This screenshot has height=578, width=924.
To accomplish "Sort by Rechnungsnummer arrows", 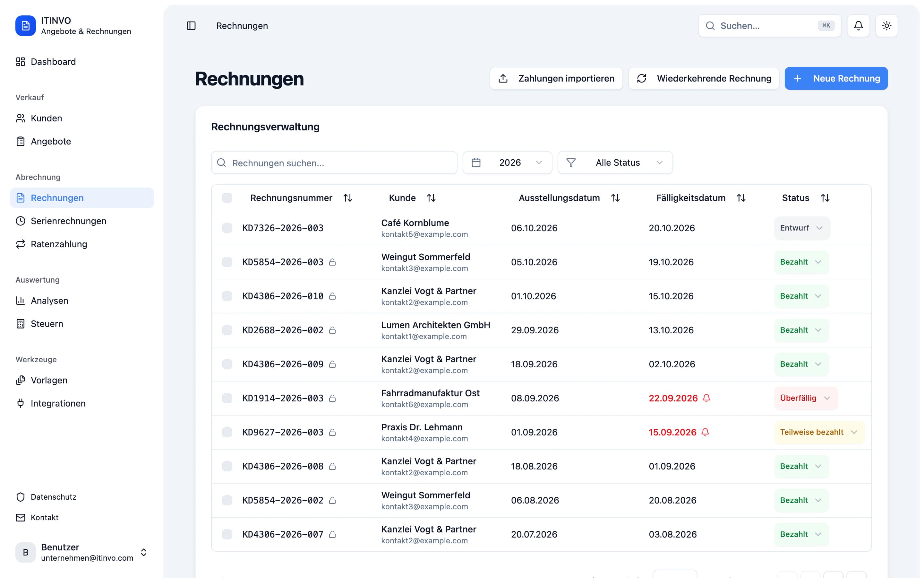I will click(347, 197).
